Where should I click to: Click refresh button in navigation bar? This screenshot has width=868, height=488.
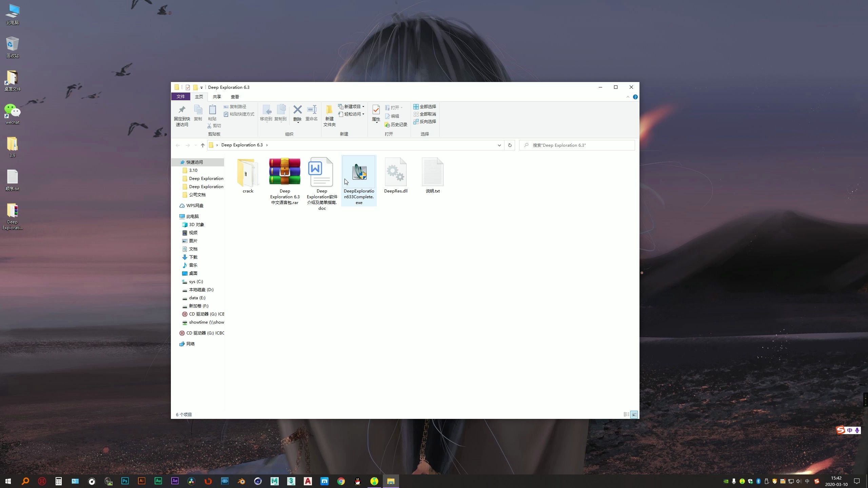click(x=510, y=145)
